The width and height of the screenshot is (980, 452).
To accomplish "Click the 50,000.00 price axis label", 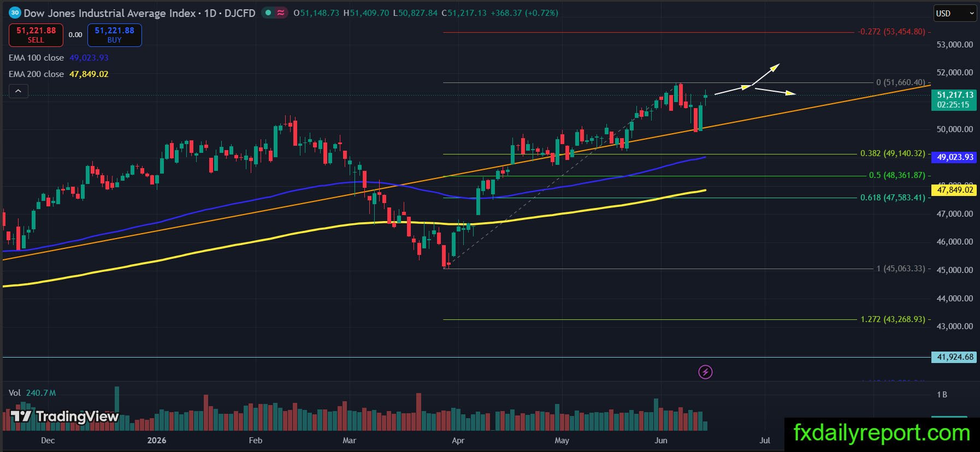I will 955,129.
